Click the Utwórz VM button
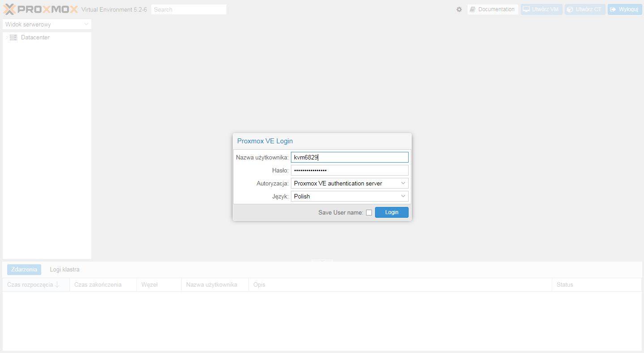This screenshot has height=353, width=644. 541,9
